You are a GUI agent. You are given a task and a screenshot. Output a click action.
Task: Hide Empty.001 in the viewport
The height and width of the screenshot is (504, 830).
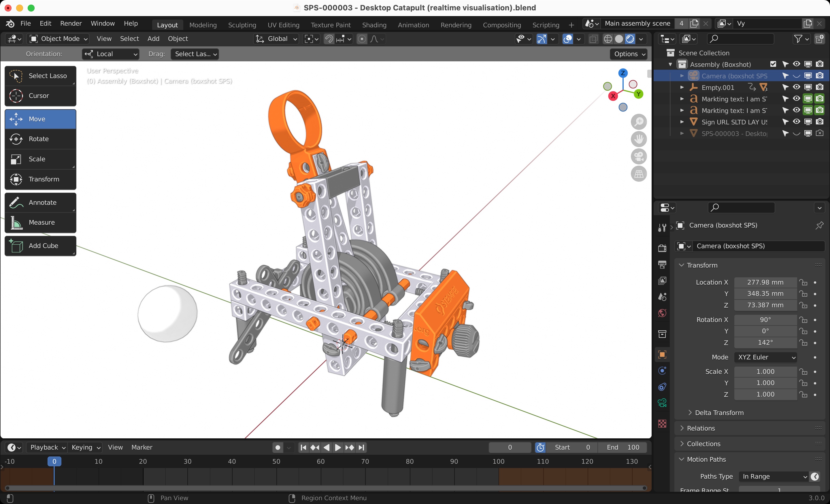pyautogui.click(x=796, y=87)
